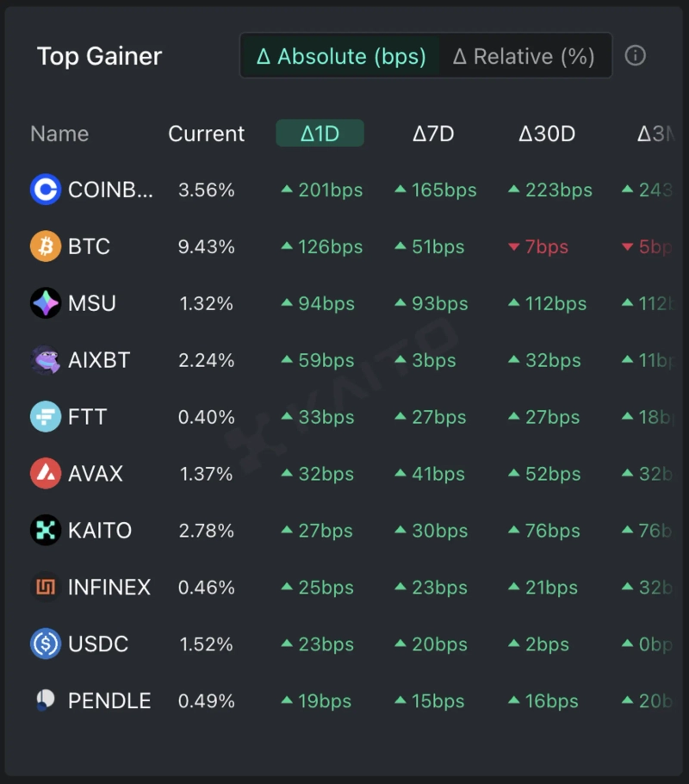Sort by the Δ1D column
The image size is (689, 784).
tap(320, 134)
